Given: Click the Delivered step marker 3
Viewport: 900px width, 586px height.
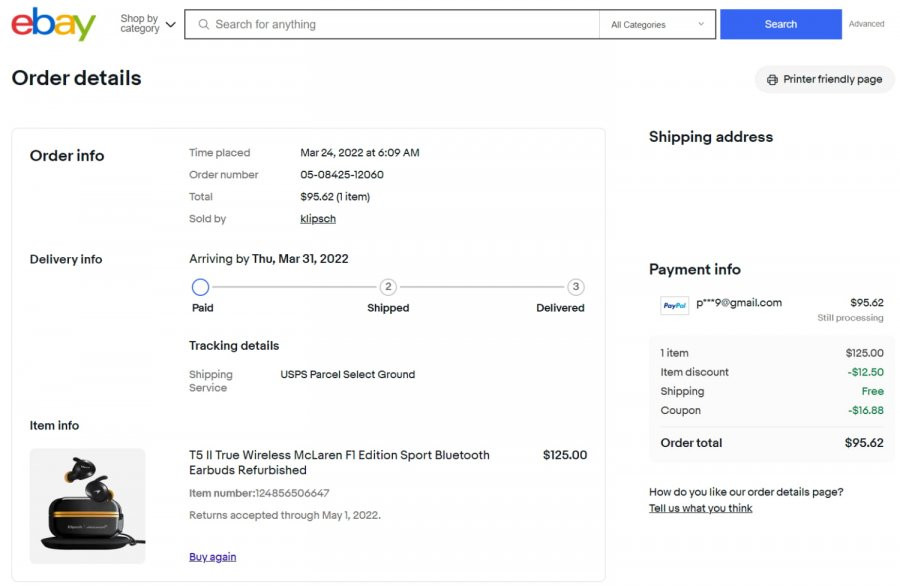Looking at the screenshot, I should tap(576, 286).
